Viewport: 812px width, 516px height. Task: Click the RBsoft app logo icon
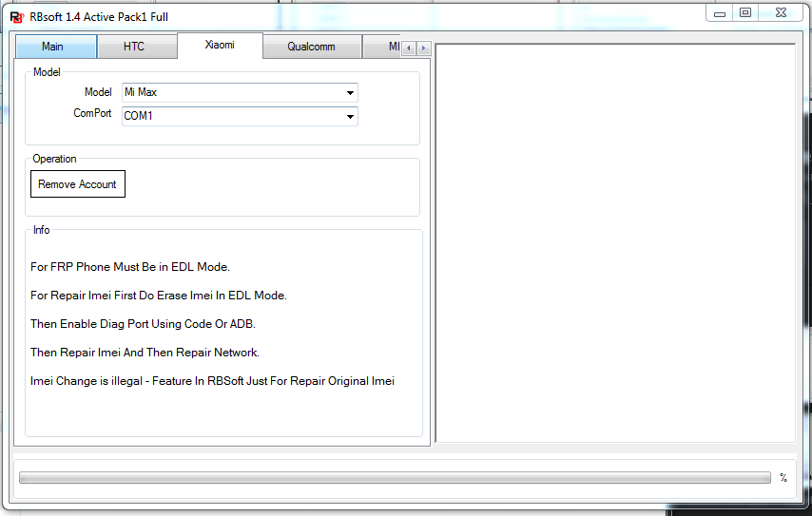pos(17,17)
